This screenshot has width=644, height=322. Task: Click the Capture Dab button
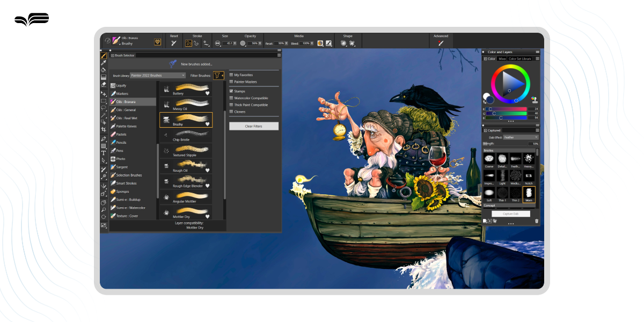point(510,214)
